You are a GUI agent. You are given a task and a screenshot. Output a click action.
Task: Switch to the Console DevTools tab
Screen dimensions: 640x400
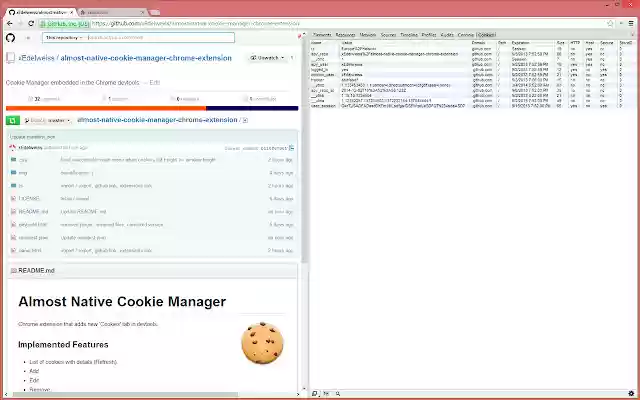(x=466, y=35)
